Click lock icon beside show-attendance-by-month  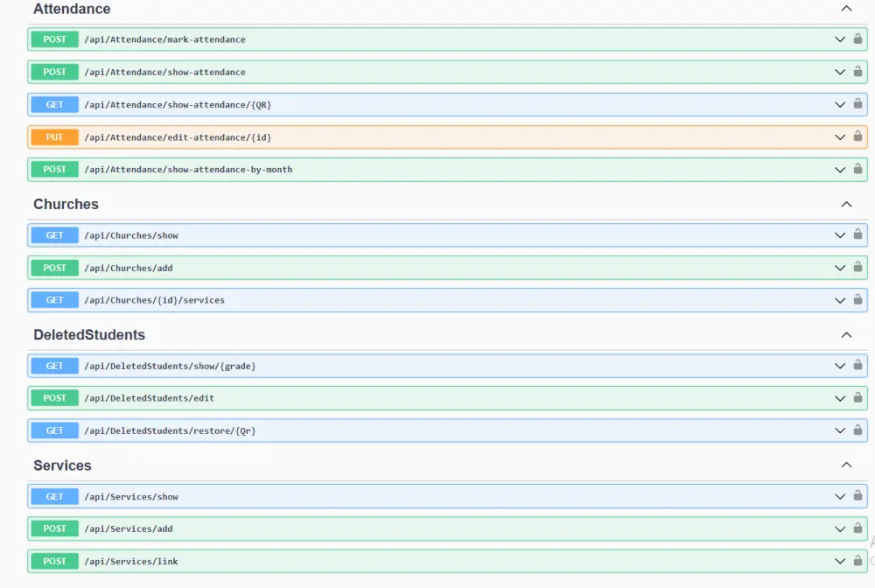[857, 169]
